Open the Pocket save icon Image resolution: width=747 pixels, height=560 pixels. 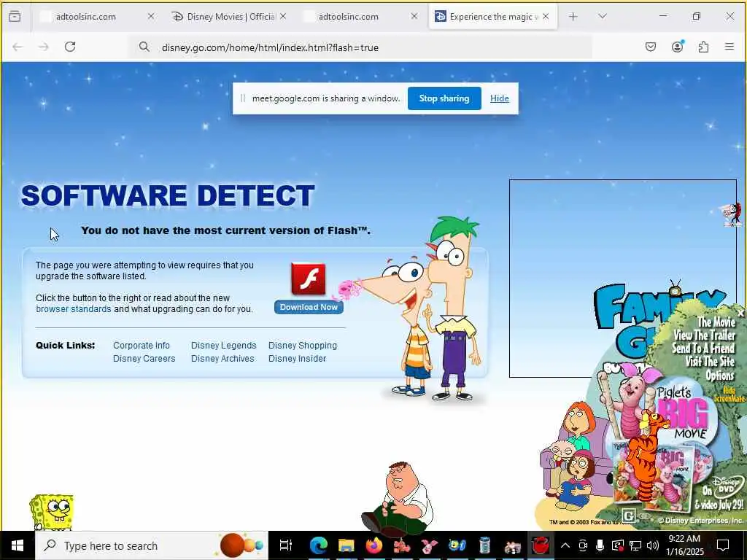(651, 47)
